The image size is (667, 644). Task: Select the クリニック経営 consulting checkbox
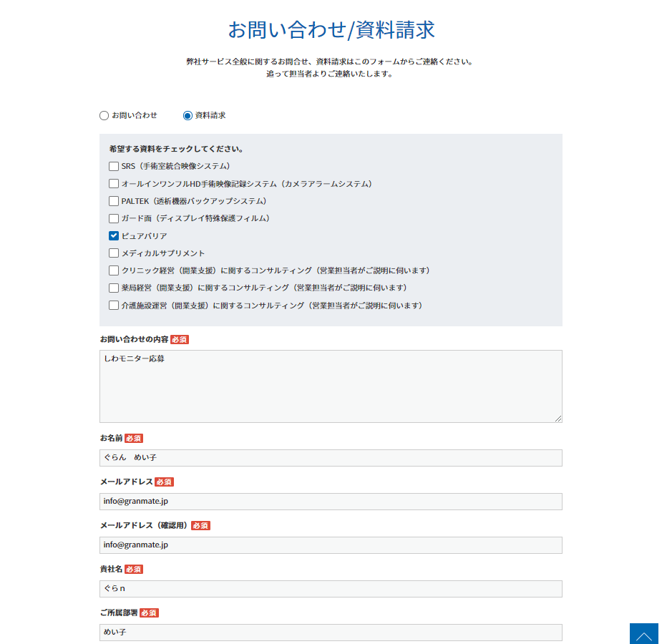click(x=114, y=270)
